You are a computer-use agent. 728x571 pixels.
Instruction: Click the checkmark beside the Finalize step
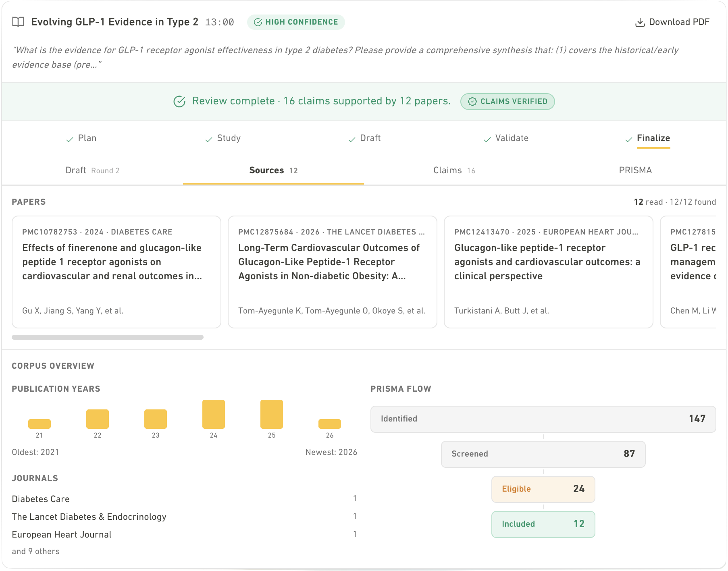click(629, 139)
